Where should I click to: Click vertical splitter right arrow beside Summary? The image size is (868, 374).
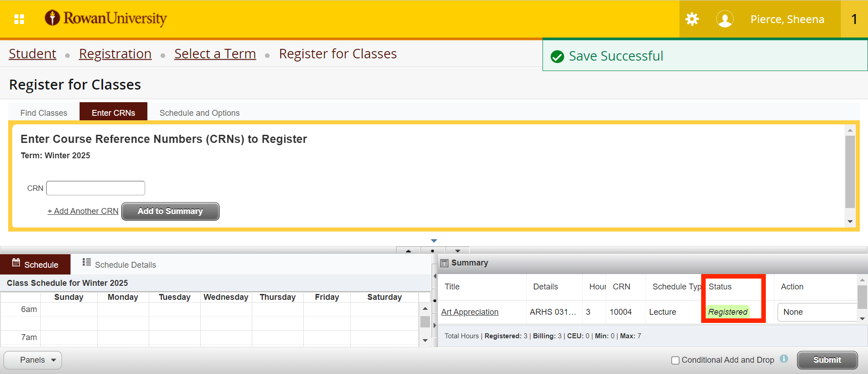435,325
